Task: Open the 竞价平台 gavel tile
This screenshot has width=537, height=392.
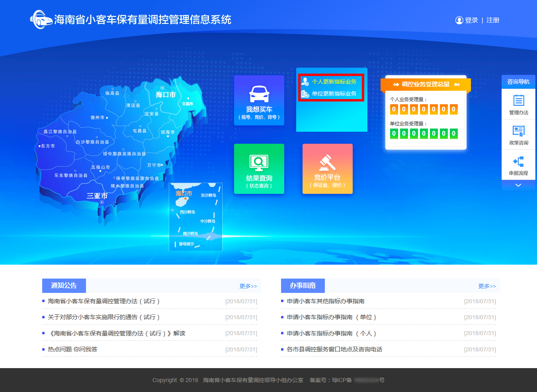Action: click(327, 169)
